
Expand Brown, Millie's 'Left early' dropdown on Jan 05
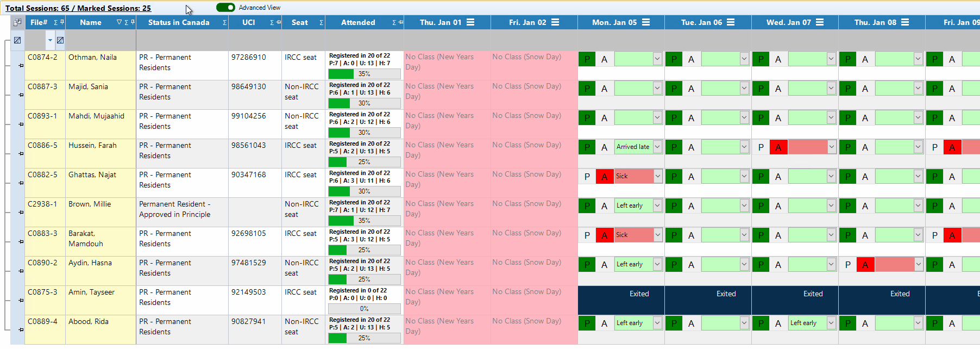657,205
